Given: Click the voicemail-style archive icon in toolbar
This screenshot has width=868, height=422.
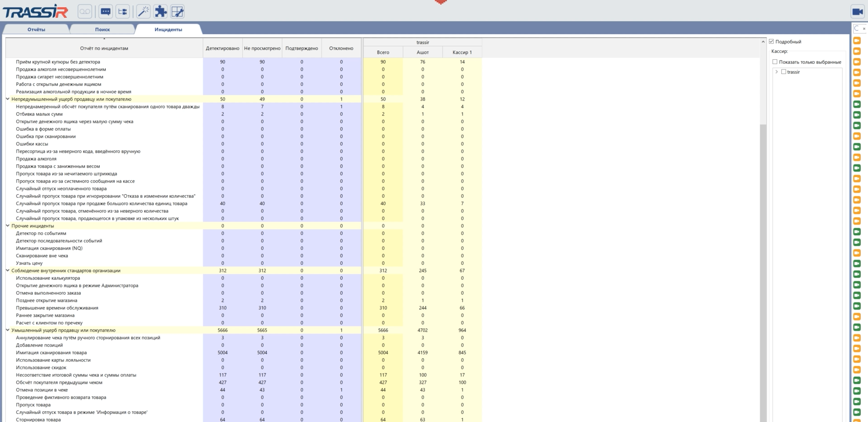Looking at the screenshot, I should pos(85,11).
